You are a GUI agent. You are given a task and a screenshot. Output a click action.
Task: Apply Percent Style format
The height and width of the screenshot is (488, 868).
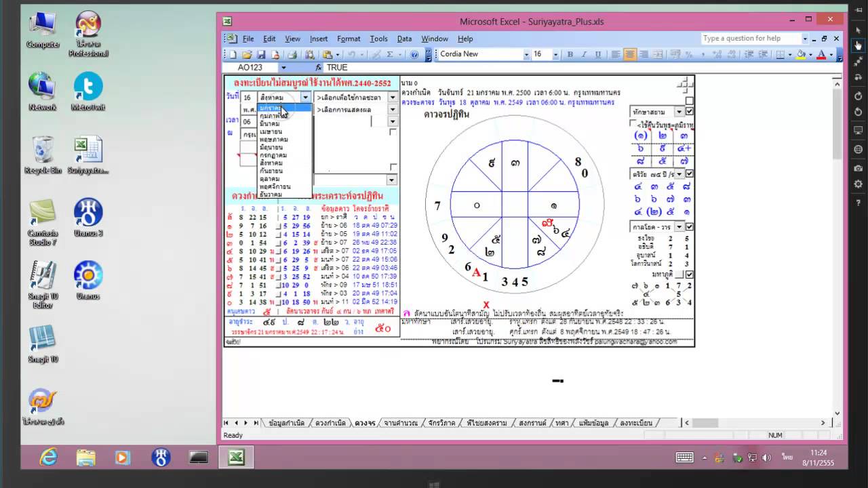point(689,55)
